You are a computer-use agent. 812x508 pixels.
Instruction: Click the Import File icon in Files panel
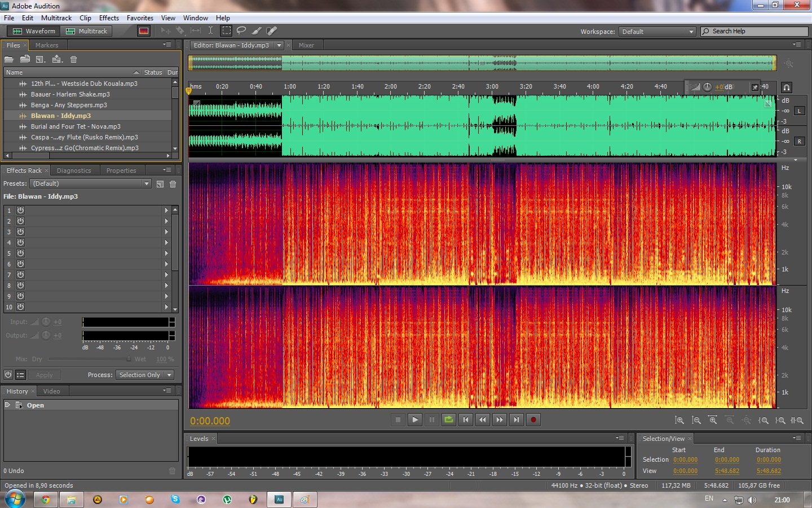25,59
